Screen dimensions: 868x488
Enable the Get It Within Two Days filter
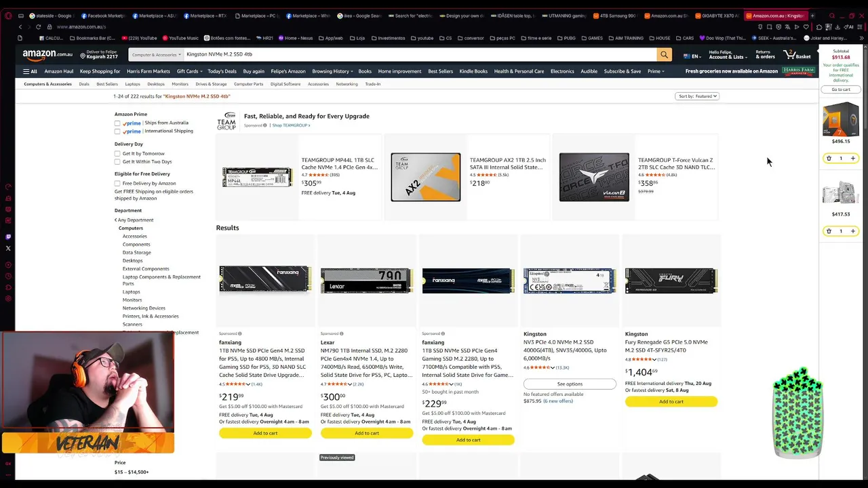pyautogui.click(x=117, y=162)
